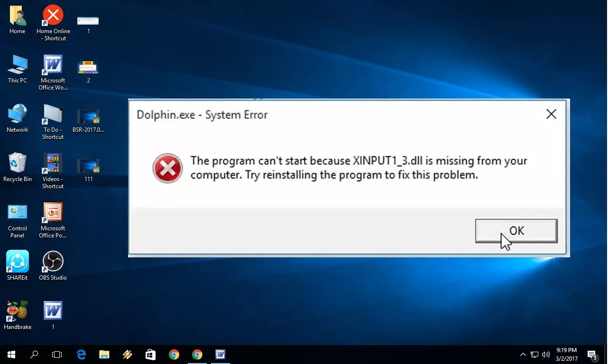
Task: Select the Recycle Bin icon
Action: coord(18,167)
